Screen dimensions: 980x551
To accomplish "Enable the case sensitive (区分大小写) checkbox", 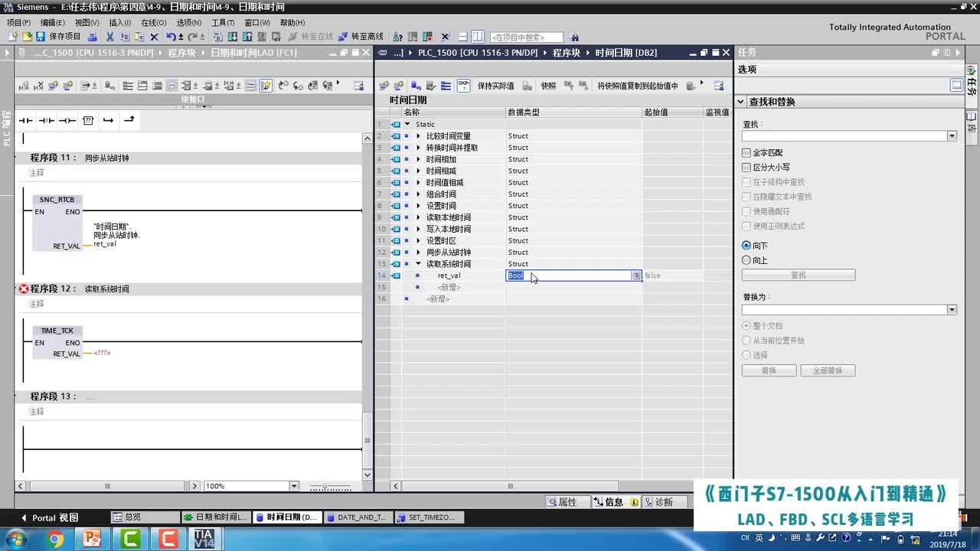I will pos(746,168).
